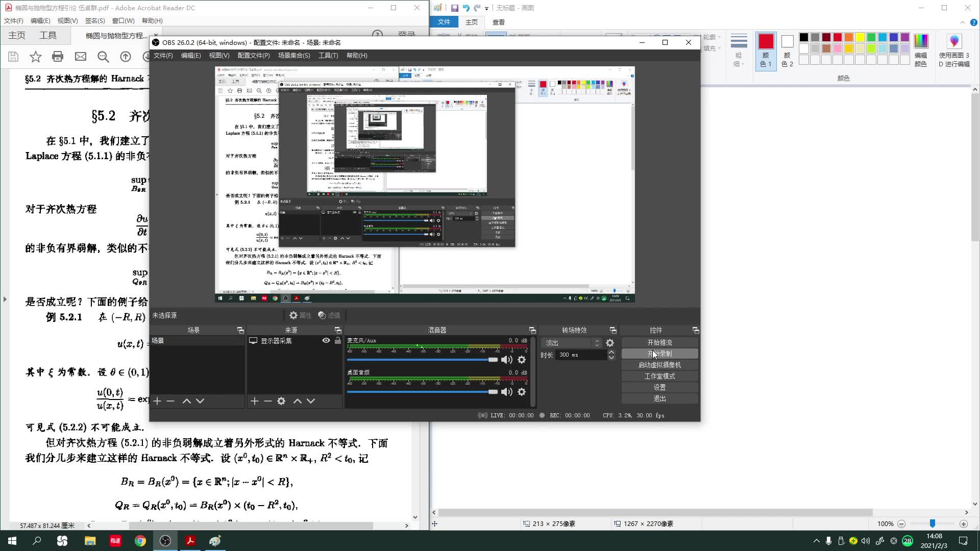
Task: Select 颜色 1 foreground color box
Action: click(766, 51)
